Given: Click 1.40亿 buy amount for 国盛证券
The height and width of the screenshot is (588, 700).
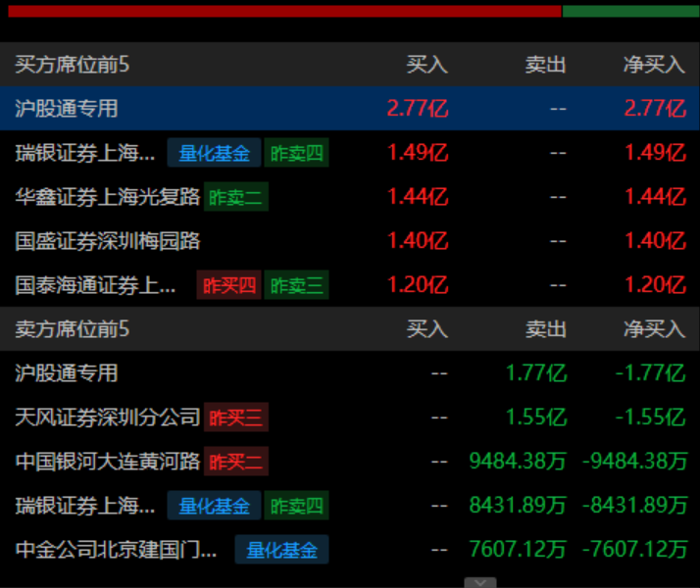Looking at the screenshot, I should (418, 241).
